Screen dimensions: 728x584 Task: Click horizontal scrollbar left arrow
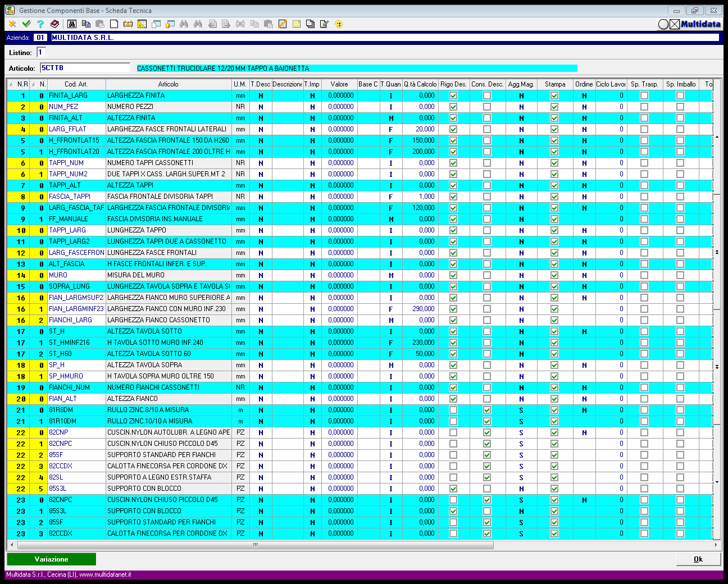click(x=12, y=545)
